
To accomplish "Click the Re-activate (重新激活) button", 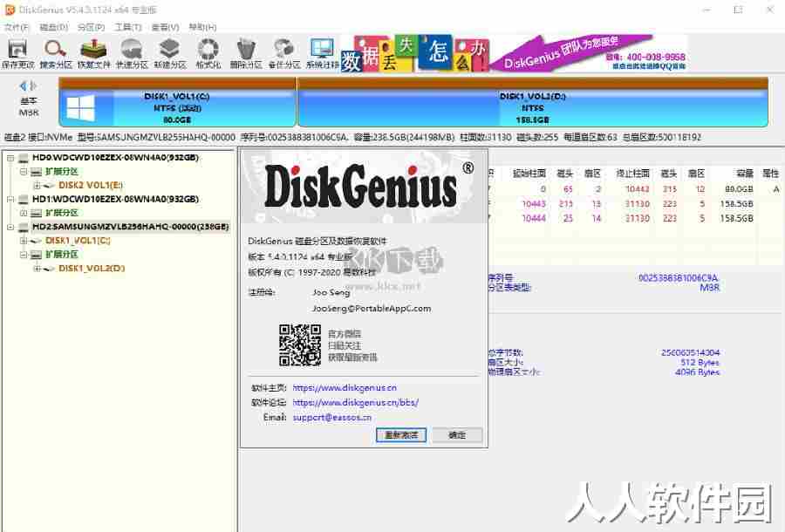I will (x=401, y=435).
